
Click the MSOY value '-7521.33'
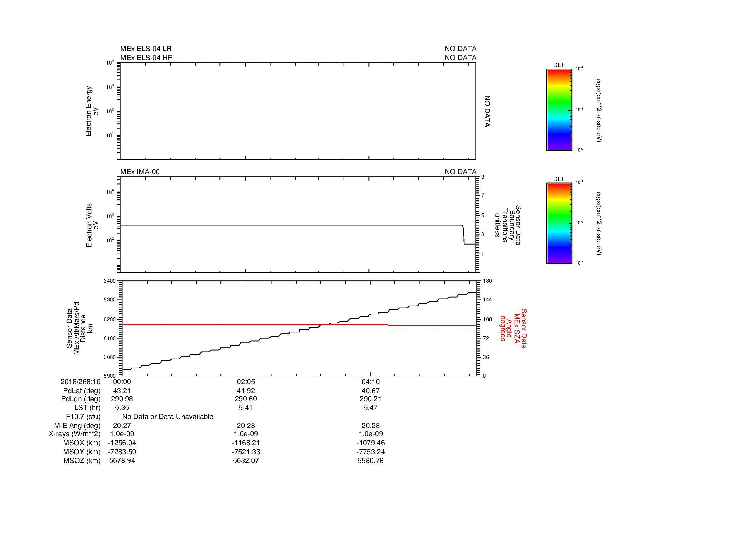246,452
